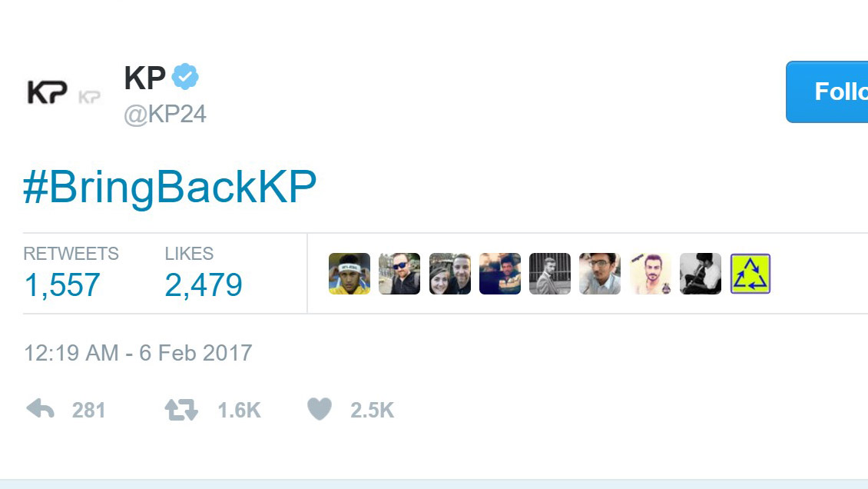This screenshot has height=489, width=868.
Task: View the 2,479 likes list
Action: [203, 284]
